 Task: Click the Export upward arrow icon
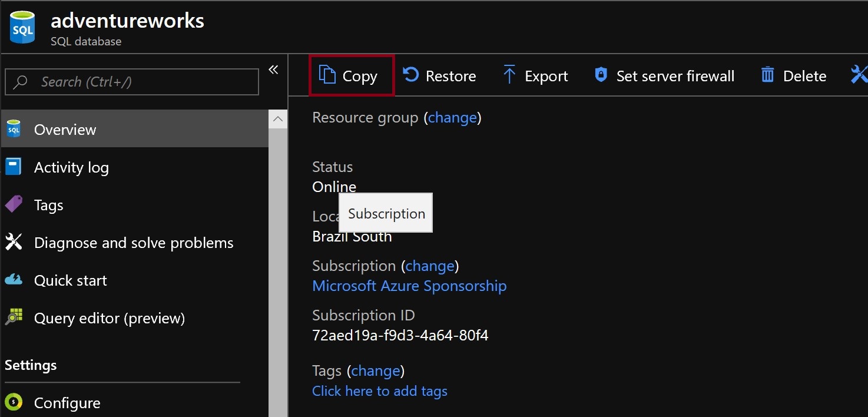pyautogui.click(x=509, y=75)
